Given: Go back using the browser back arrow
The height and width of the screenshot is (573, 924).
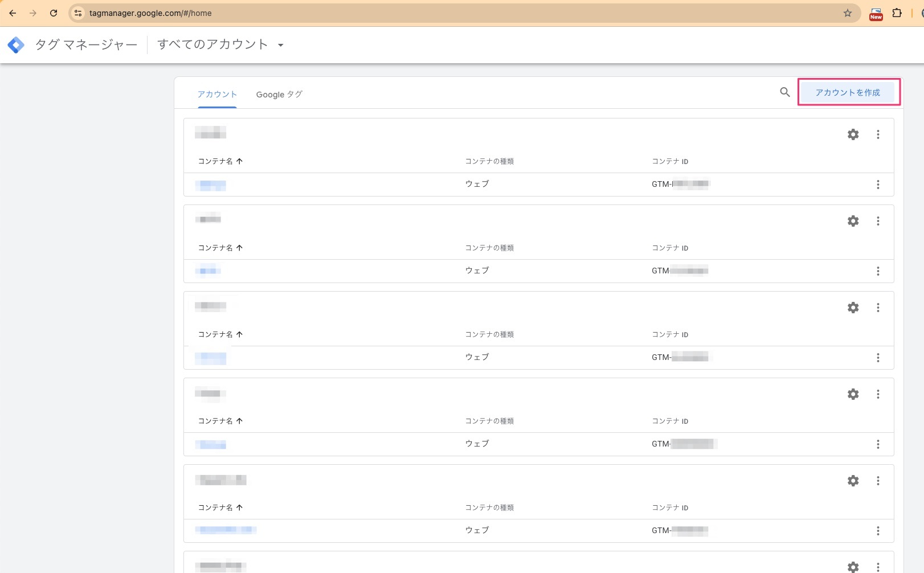Looking at the screenshot, I should (13, 13).
